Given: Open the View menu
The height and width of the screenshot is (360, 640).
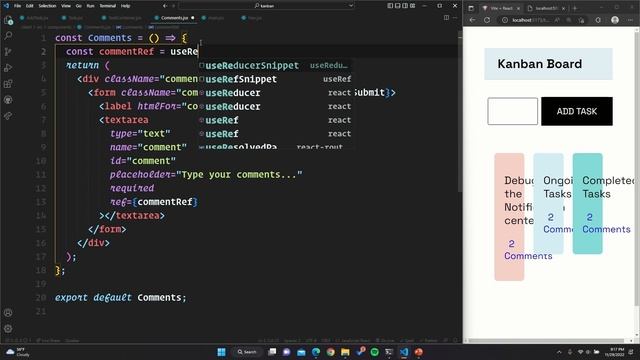Looking at the screenshot, I should tap(66, 6).
